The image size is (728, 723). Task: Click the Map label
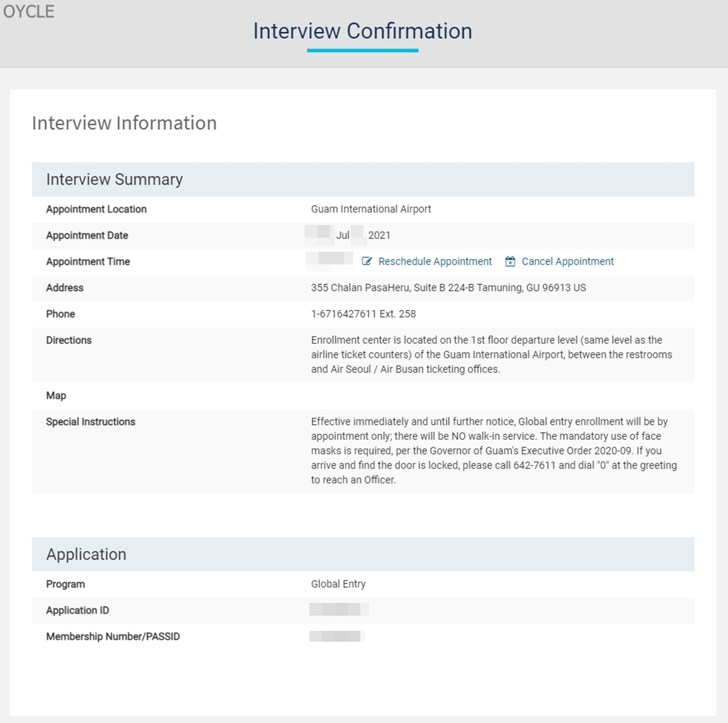56,395
